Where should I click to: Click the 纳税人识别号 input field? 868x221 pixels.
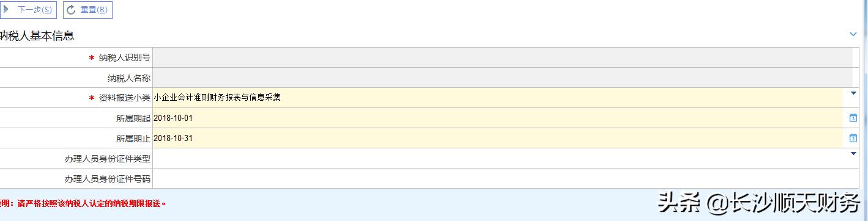point(502,57)
